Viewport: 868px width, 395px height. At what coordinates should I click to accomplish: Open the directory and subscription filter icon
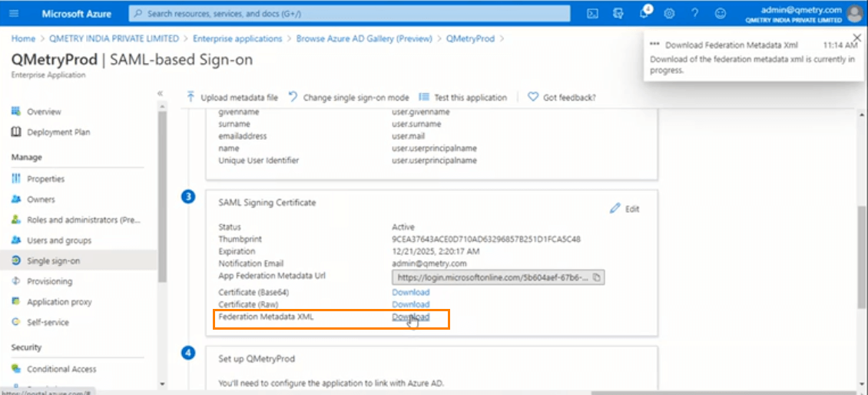click(618, 14)
